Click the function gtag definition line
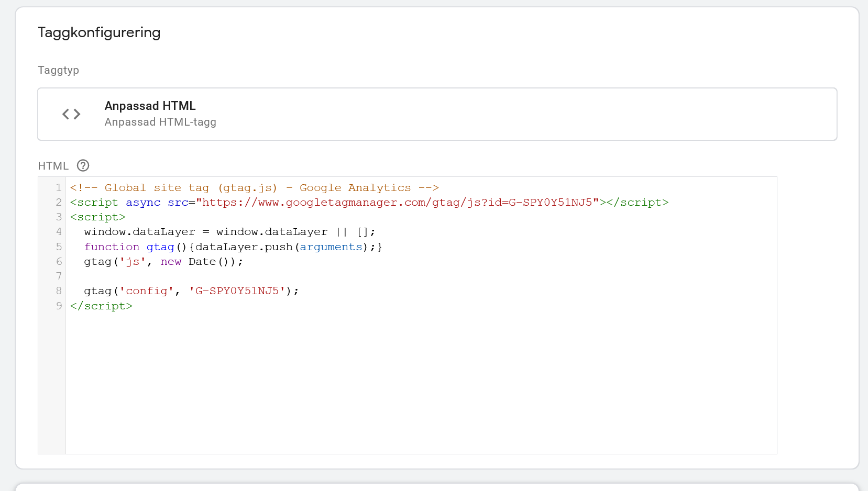This screenshot has width=868, height=491. pyautogui.click(x=233, y=247)
